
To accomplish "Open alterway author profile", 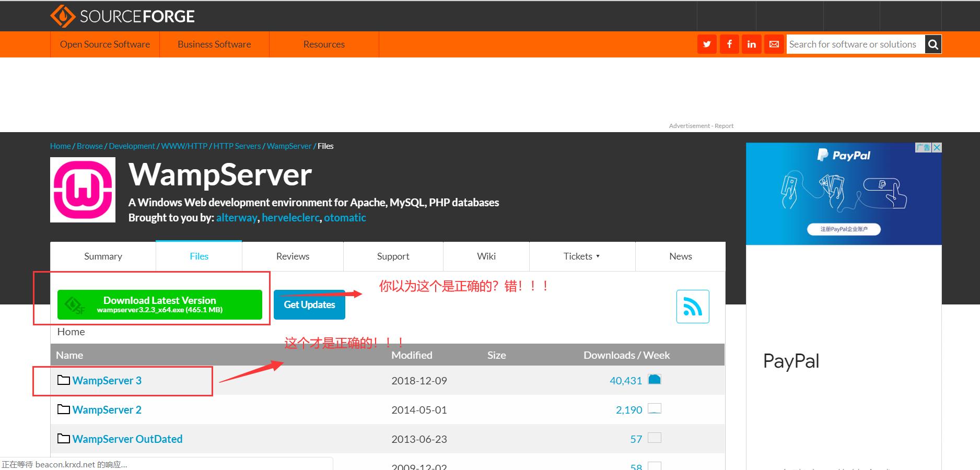I will pos(237,218).
